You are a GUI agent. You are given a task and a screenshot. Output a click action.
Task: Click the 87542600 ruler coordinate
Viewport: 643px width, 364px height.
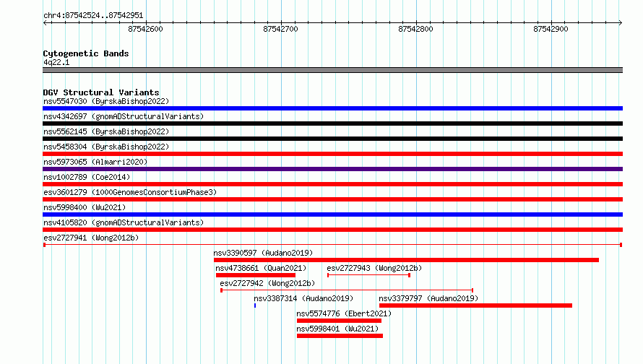[x=145, y=29]
